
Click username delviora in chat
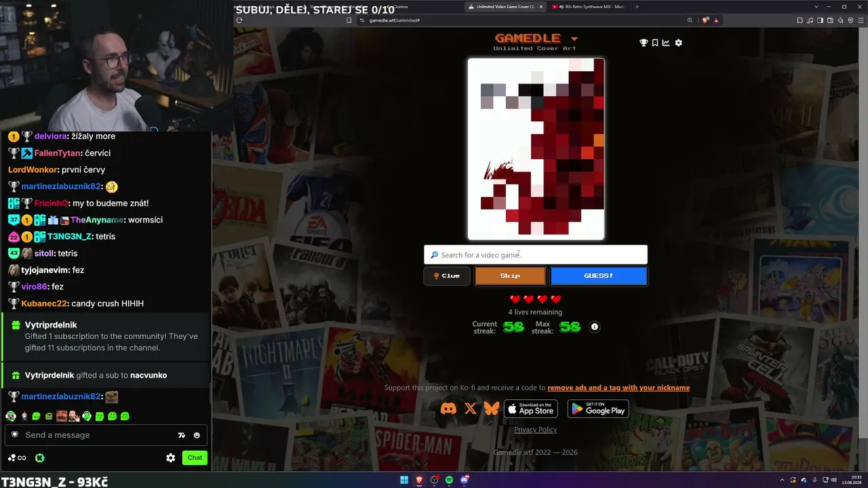tap(50, 136)
